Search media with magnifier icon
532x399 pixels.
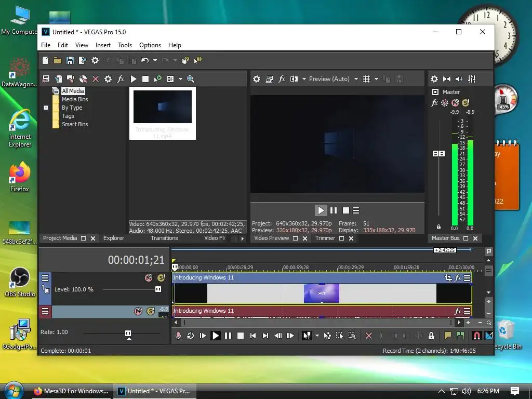(x=191, y=79)
